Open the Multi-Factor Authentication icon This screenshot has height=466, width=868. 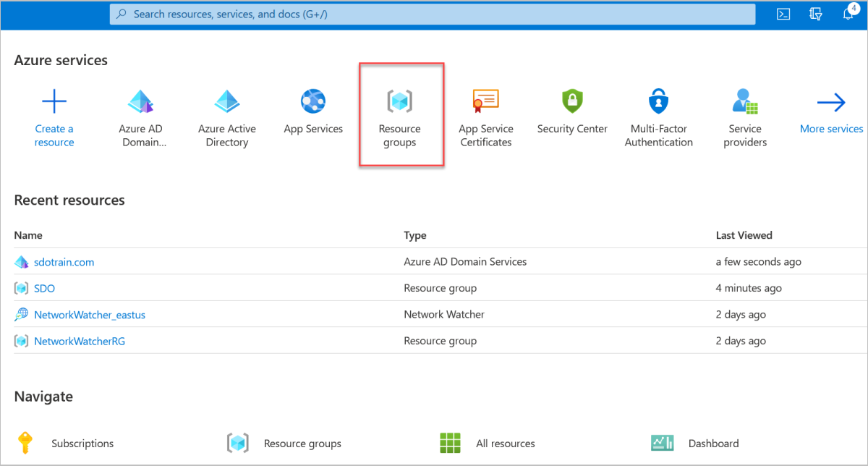click(x=659, y=102)
